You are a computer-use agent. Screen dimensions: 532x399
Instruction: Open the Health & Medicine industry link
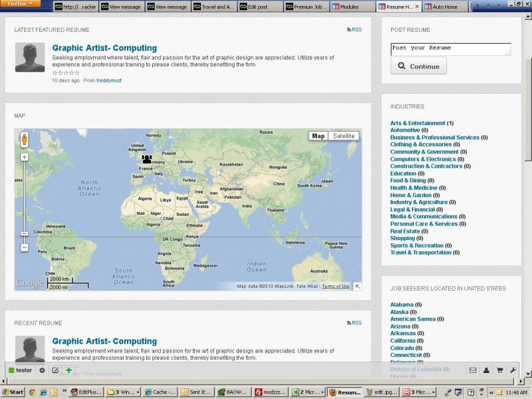(414, 188)
